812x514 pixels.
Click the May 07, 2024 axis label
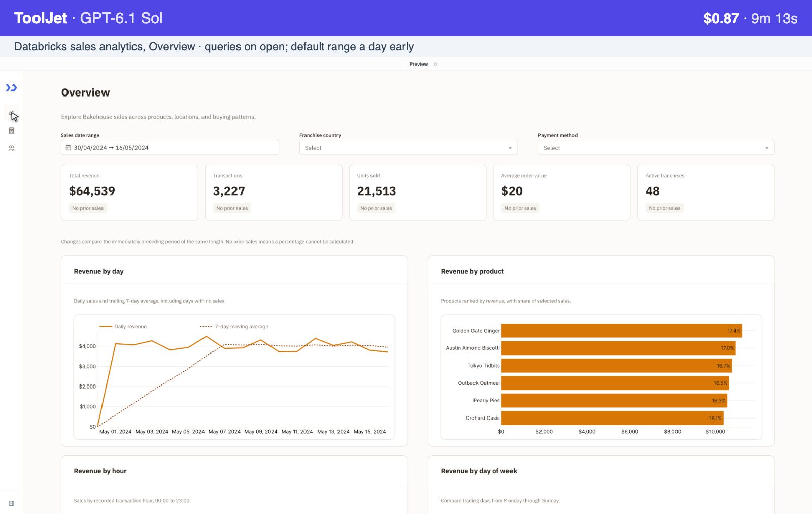click(224, 432)
